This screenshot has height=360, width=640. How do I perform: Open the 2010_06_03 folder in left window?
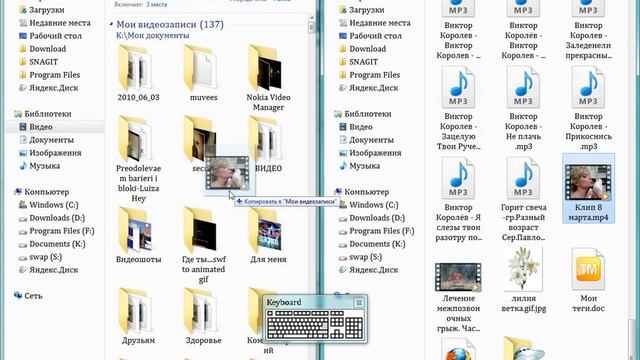point(138,73)
